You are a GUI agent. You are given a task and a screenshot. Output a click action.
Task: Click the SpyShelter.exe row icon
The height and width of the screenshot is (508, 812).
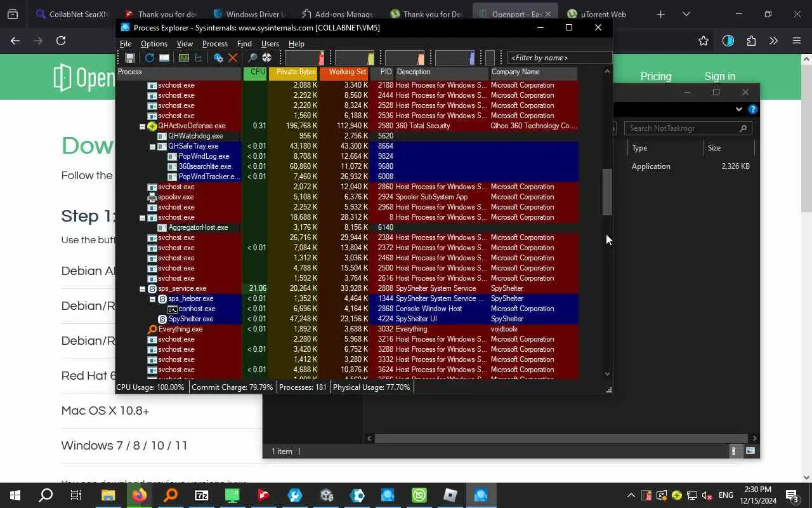point(162,319)
